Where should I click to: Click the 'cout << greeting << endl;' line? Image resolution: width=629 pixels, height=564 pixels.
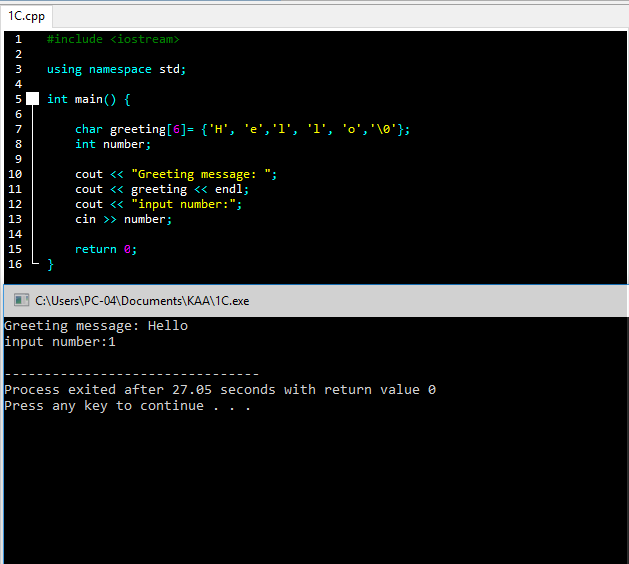(162, 189)
